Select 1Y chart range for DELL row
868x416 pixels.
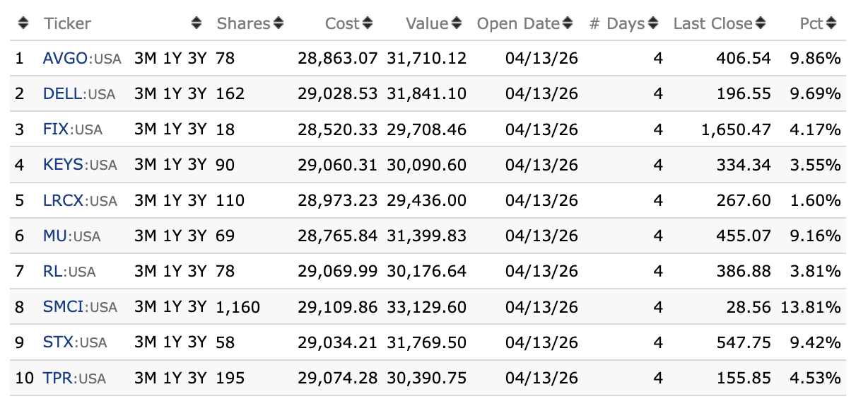click(x=172, y=94)
